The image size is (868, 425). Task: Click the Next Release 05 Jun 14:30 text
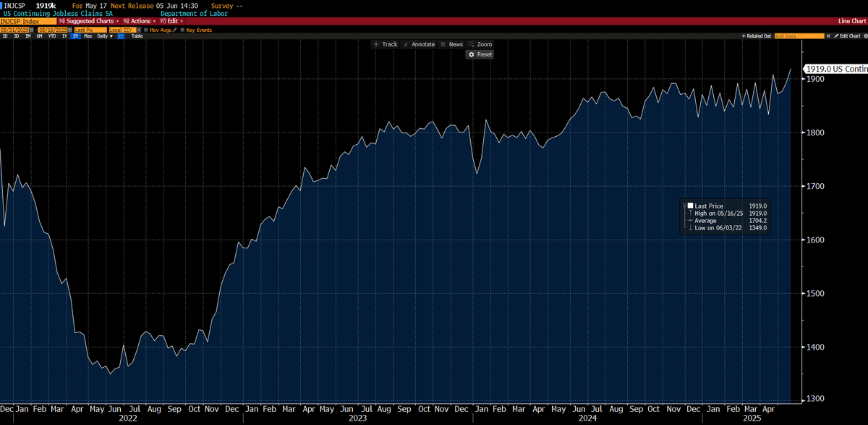pyautogui.click(x=156, y=5)
